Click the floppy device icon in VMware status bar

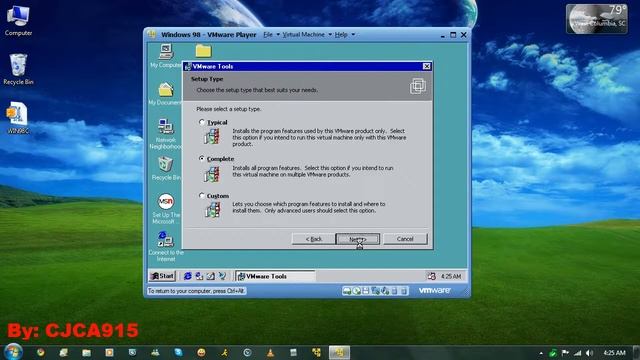coord(366,291)
